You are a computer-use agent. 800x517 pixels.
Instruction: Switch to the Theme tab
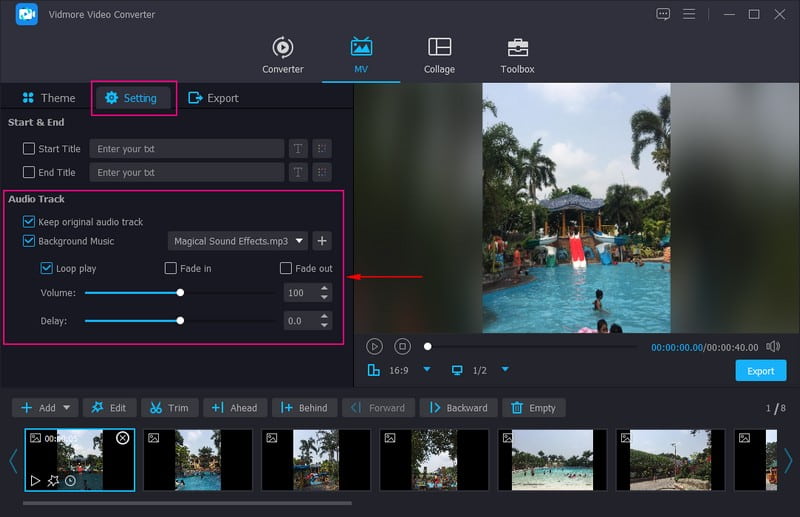(x=48, y=98)
